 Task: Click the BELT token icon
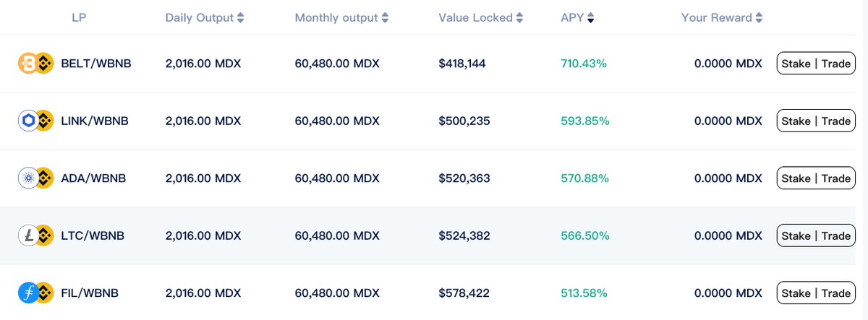tap(27, 64)
